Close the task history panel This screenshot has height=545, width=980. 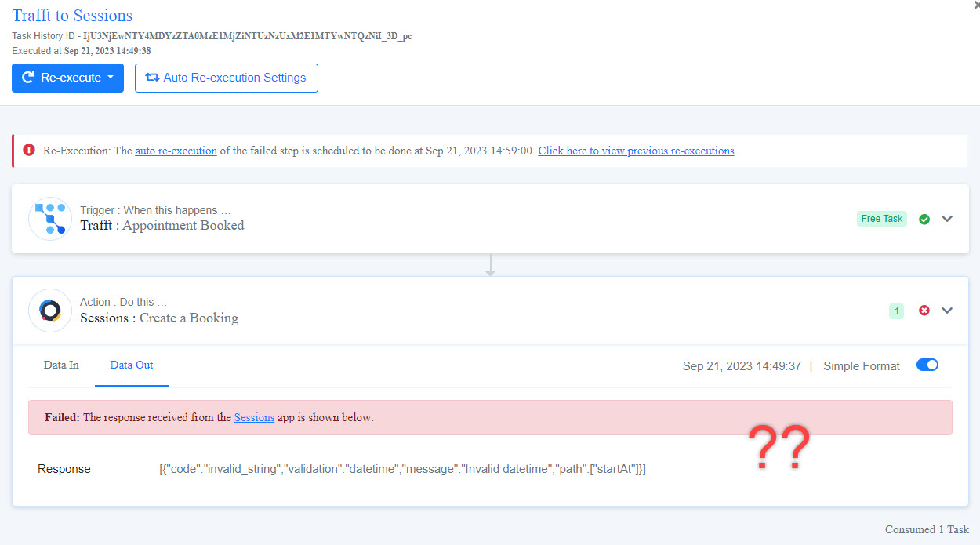pos(976,5)
